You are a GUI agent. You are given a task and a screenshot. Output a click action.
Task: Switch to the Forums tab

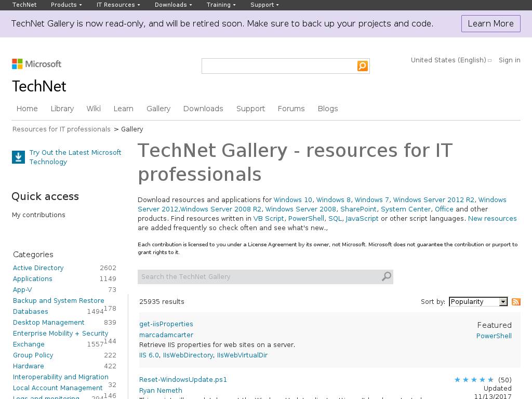(291, 109)
